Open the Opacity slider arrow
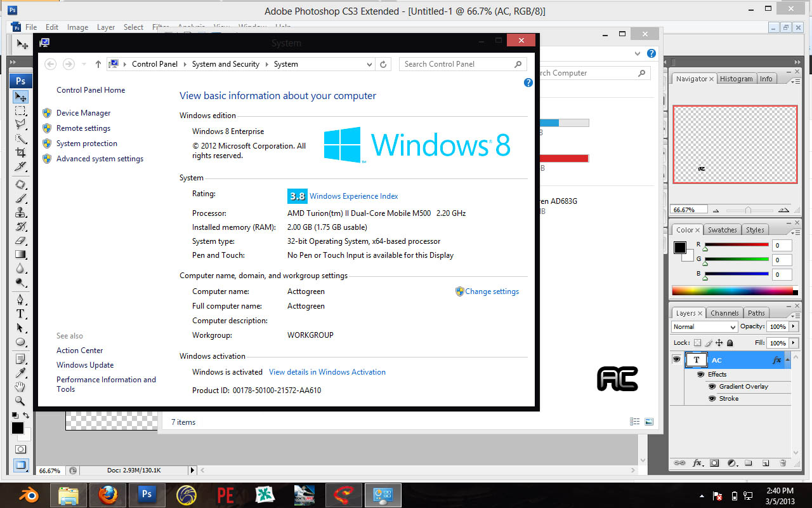812x508 pixels. click(x=793, y=326)
